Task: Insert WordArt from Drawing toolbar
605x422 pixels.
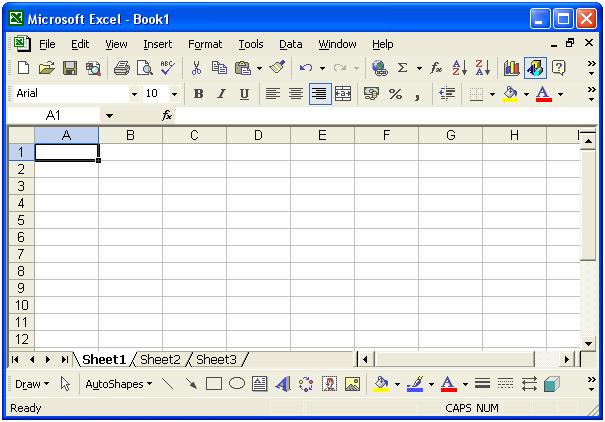Action: [x=283, y=384]
